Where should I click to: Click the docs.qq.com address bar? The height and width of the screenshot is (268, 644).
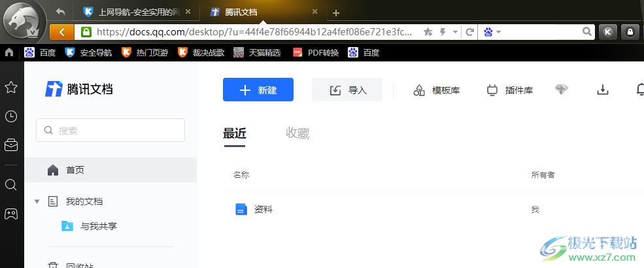[x=254, y=31]
